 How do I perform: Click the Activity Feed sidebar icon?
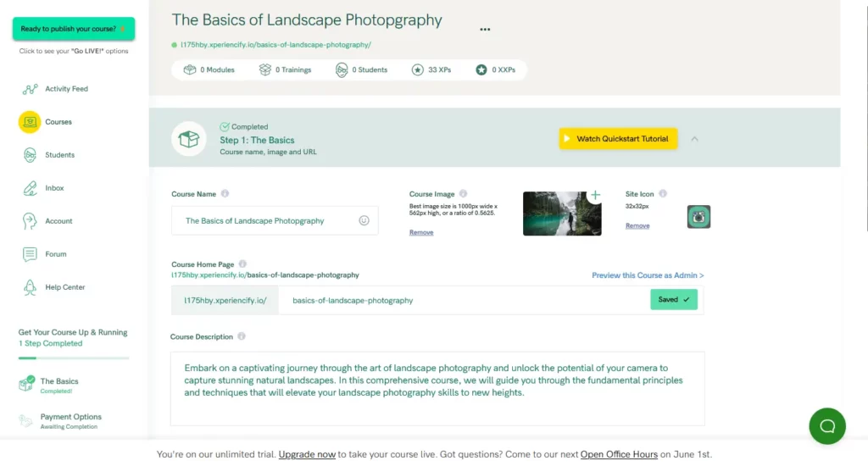pos(30,89)
